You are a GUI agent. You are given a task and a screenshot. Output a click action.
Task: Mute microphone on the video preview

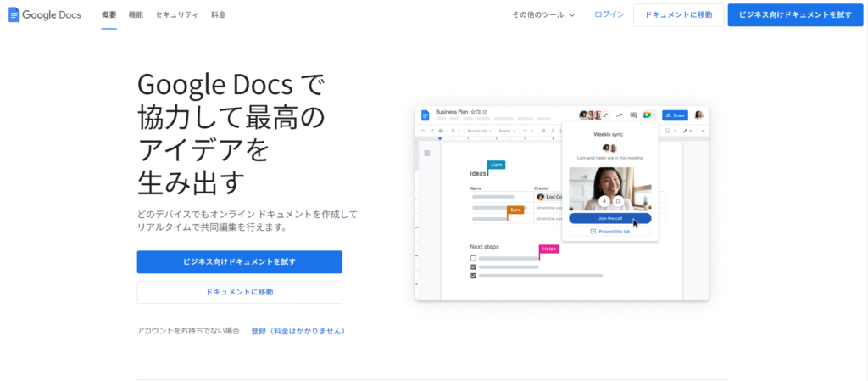[604, 202]
